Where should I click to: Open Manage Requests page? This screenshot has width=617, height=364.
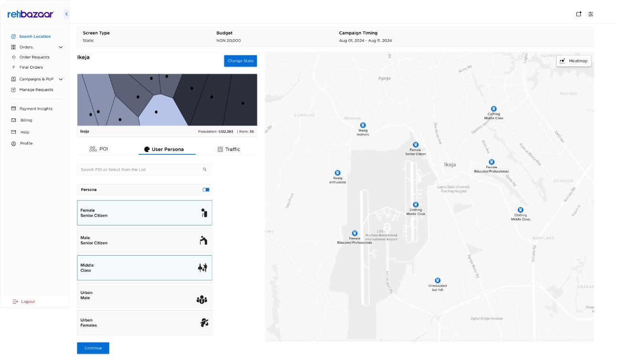coord(36,90)
